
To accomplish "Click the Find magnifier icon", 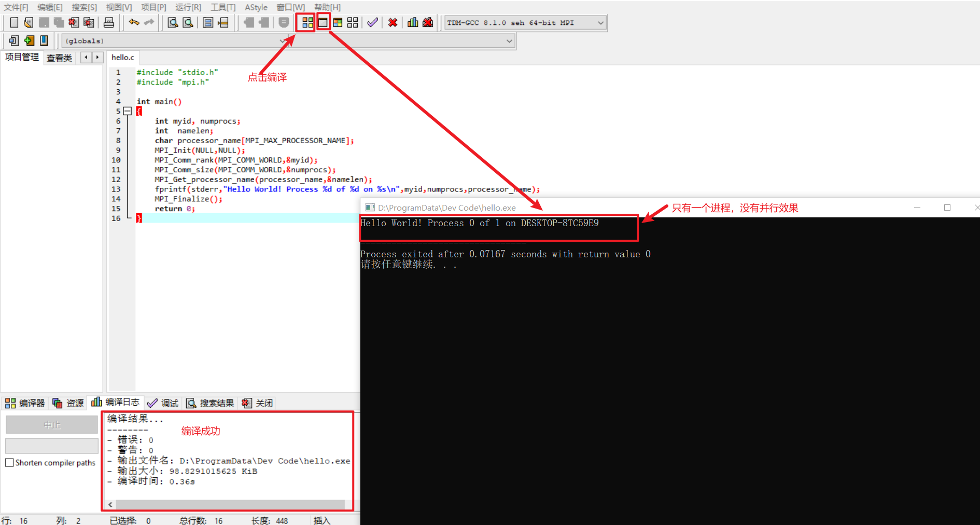I will pyautogui.click(x=172, y=22).
